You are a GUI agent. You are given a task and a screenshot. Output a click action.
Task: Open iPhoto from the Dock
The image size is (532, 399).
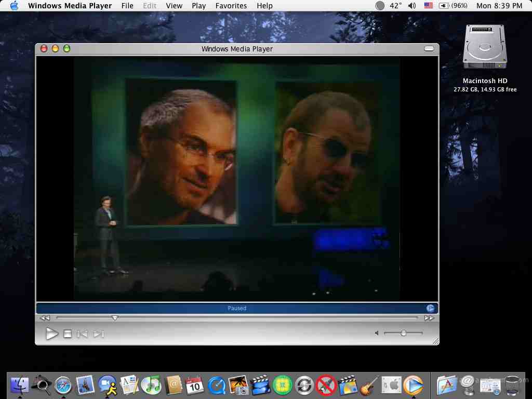(238, 385)
